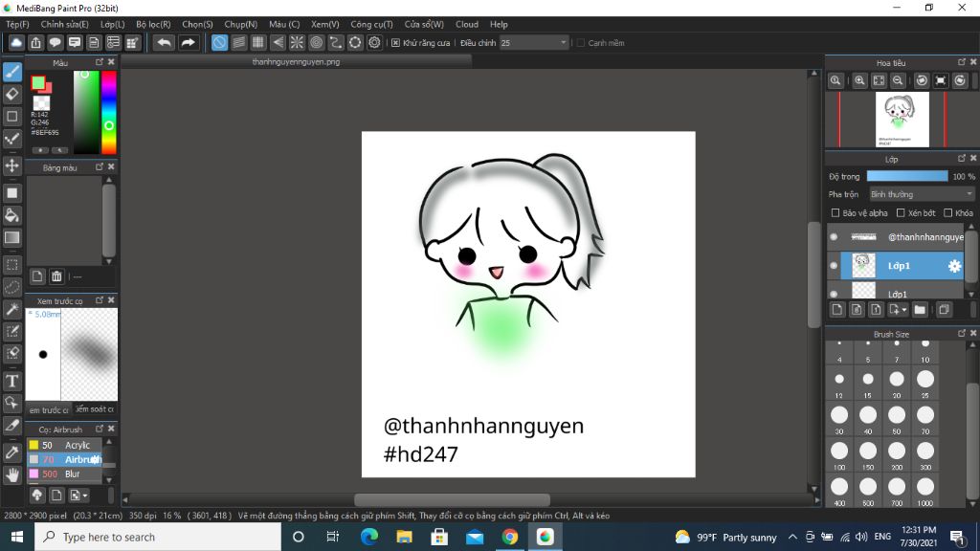
Task: Open brush add dropdown under brush list
Action: (x=84, y=496)
